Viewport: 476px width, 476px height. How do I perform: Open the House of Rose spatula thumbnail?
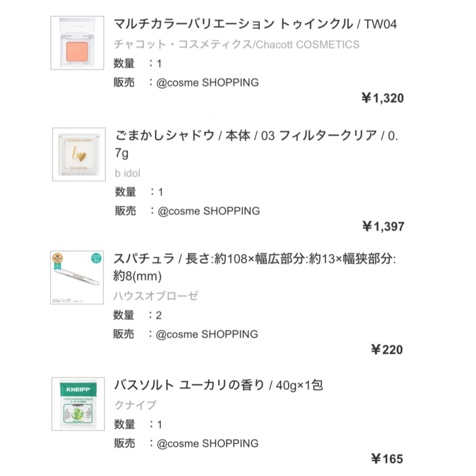[77, 277]
